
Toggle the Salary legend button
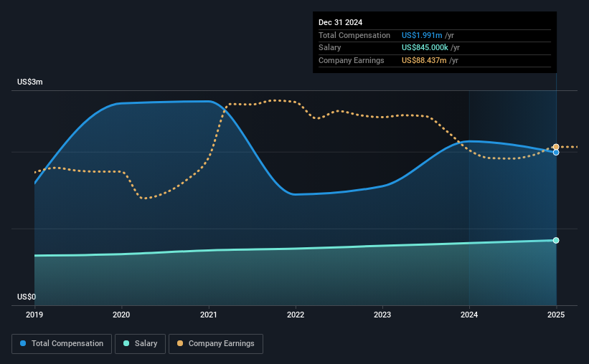coord(140,344)
